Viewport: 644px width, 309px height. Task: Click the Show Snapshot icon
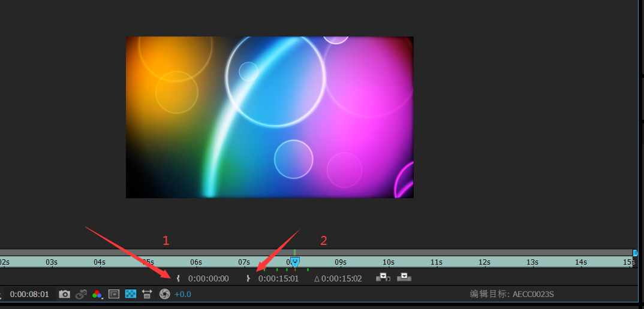coord(82,294)
